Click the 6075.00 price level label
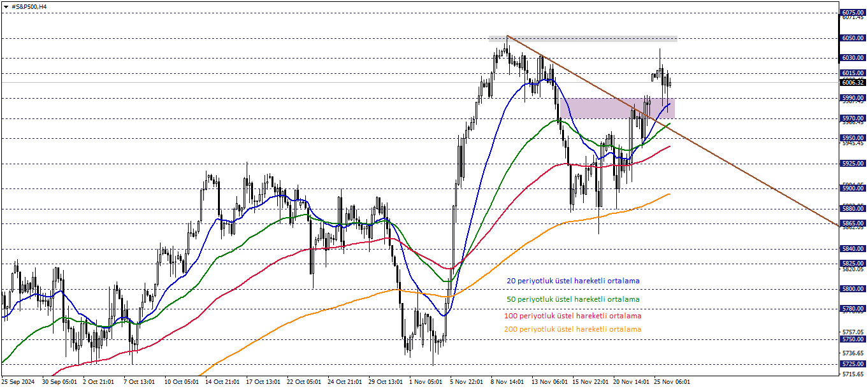The width and height of the screenshot is (868, 389). click(853, 13)
